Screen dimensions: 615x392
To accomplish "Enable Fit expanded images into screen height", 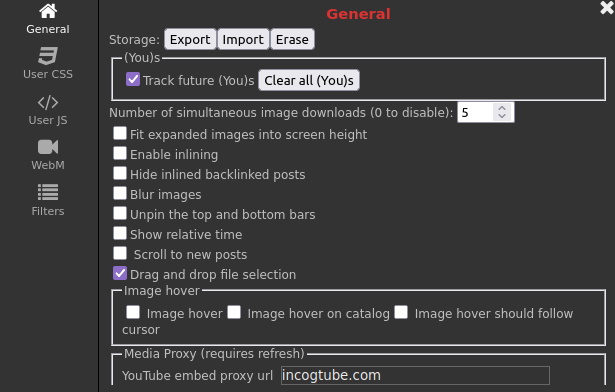I will pyautogui.click(x=120, y=133).
